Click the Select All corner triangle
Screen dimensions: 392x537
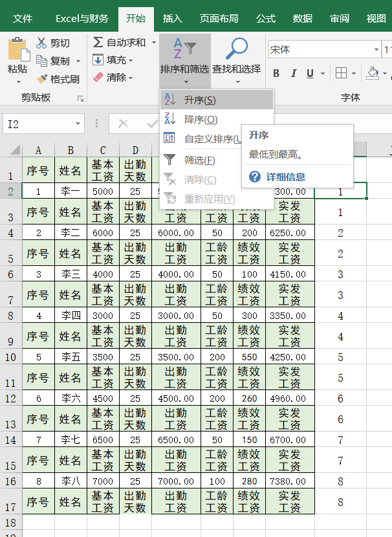pos(15,149)
